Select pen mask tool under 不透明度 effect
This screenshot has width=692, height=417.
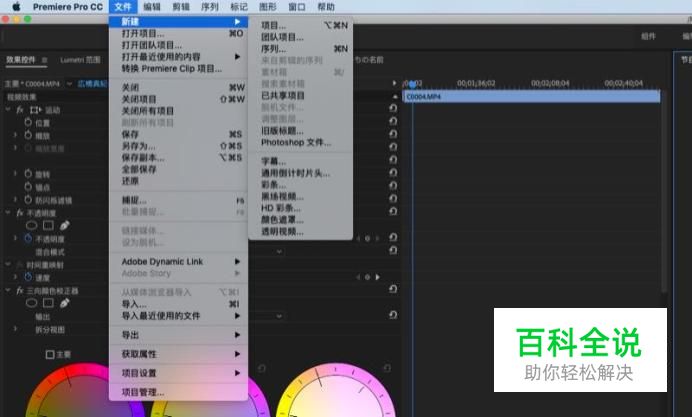tap(65, 225)
